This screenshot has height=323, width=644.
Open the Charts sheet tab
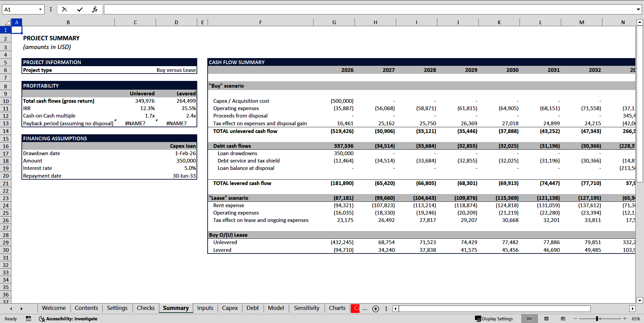pos(337,308)
